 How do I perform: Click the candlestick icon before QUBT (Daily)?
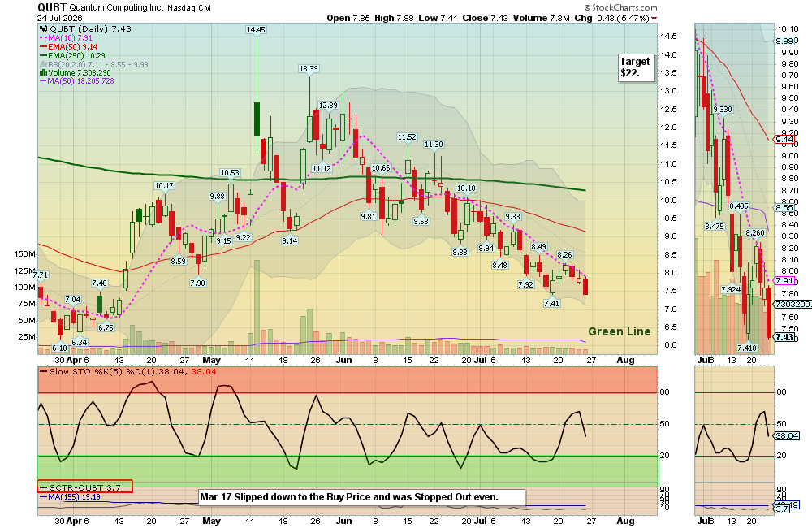(44, 29)
